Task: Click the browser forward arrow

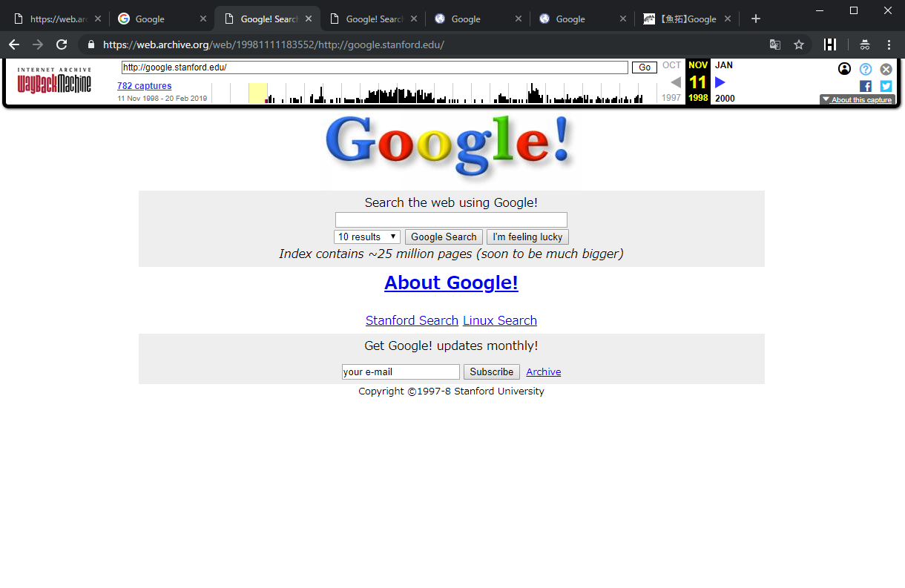Action: (x=38, y=44)
